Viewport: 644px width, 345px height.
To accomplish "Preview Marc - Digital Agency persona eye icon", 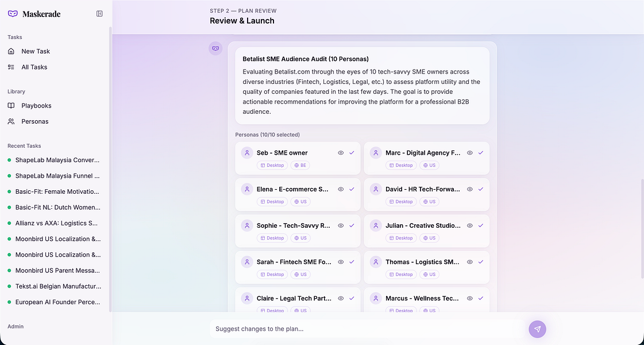I will tap(470, 152).
